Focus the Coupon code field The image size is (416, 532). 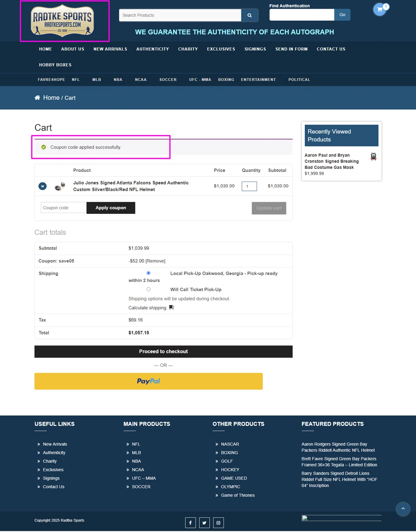pyautogui.click(x=64, y=208)
